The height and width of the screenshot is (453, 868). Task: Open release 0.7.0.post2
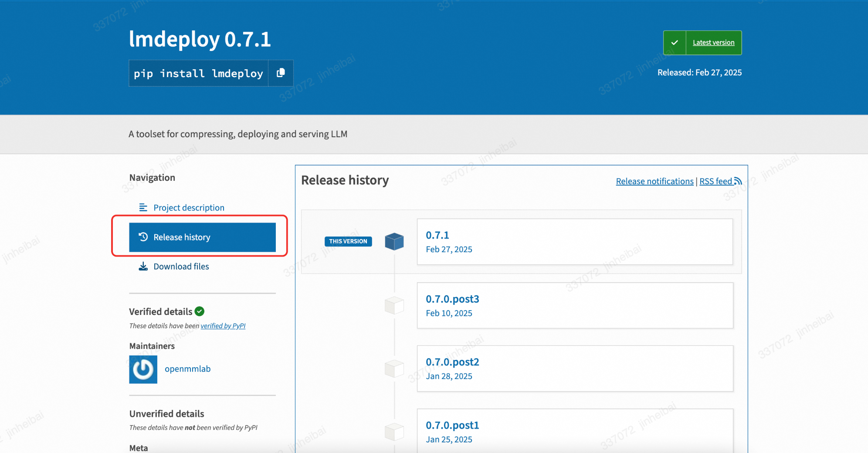(x=575, y=368)
